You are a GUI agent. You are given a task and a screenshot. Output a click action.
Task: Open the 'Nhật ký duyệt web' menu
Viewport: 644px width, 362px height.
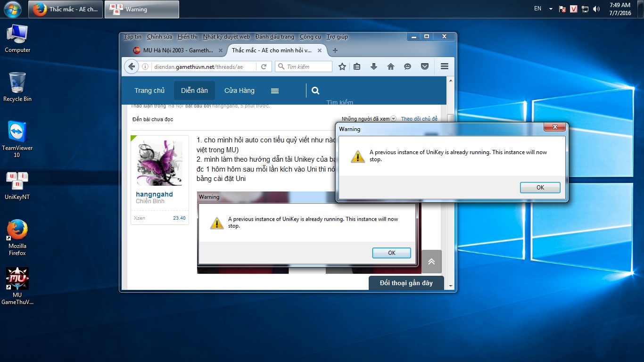[x=226, y=37]
